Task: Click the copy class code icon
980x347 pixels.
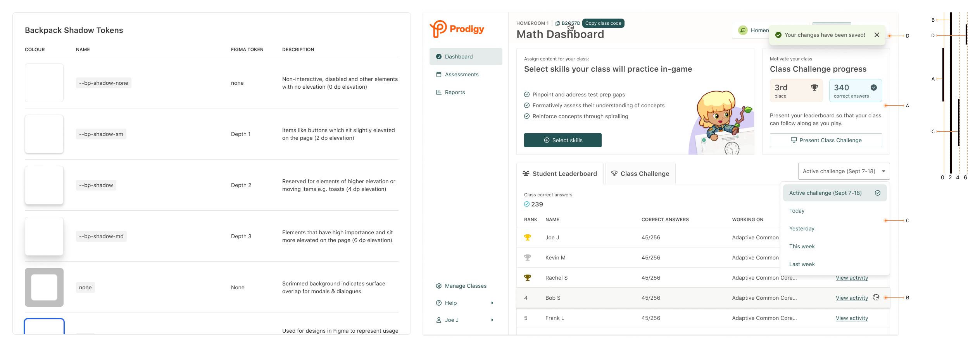Action: pos(557,23)
